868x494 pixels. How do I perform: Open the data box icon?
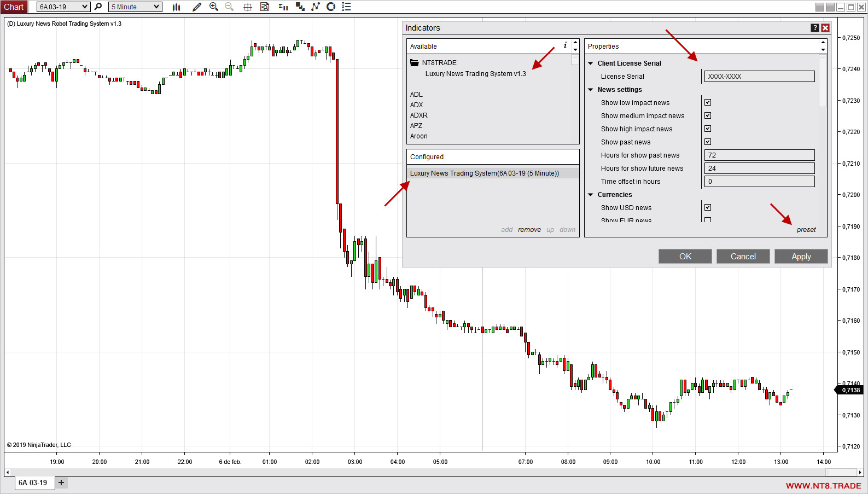[265, 7]
